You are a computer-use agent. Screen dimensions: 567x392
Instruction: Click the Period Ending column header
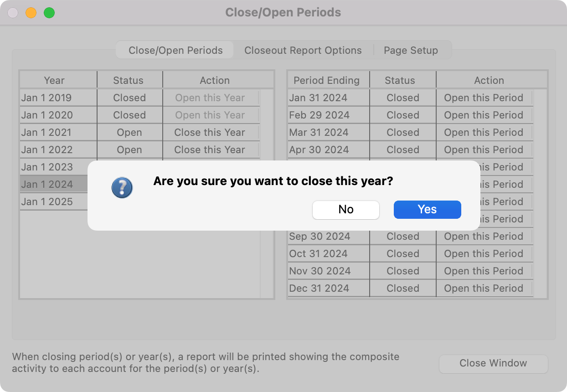(326, 81)
